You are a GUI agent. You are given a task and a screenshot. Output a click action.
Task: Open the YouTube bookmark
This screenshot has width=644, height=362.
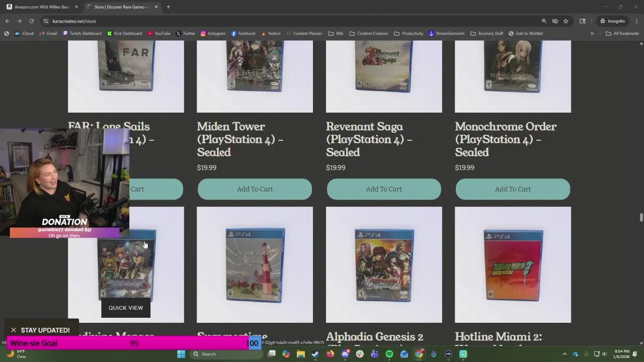coord(159,34)
